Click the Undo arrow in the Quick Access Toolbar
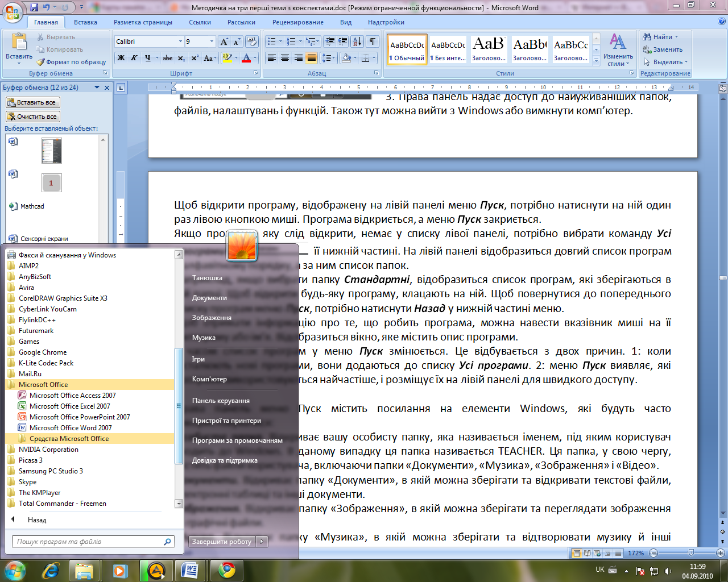 tap(47, 7)
